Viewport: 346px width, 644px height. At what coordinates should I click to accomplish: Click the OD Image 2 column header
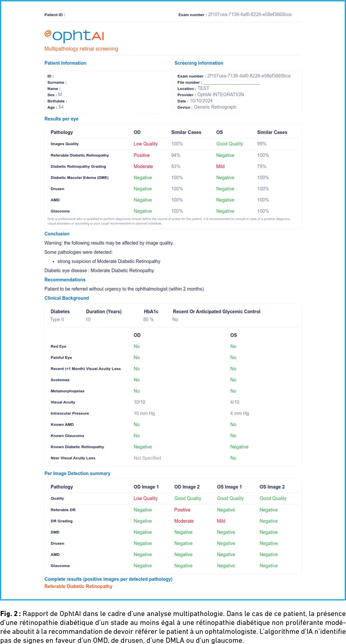187,487
